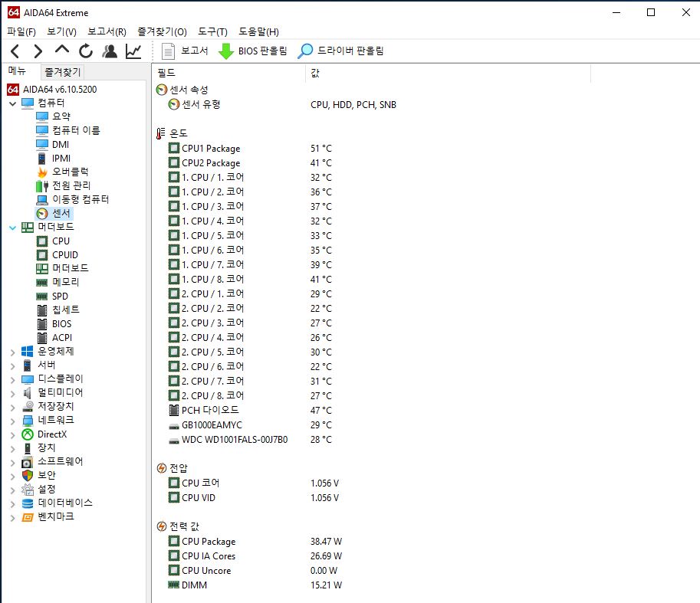Expand the DirectX tree node

click(12, 435)
